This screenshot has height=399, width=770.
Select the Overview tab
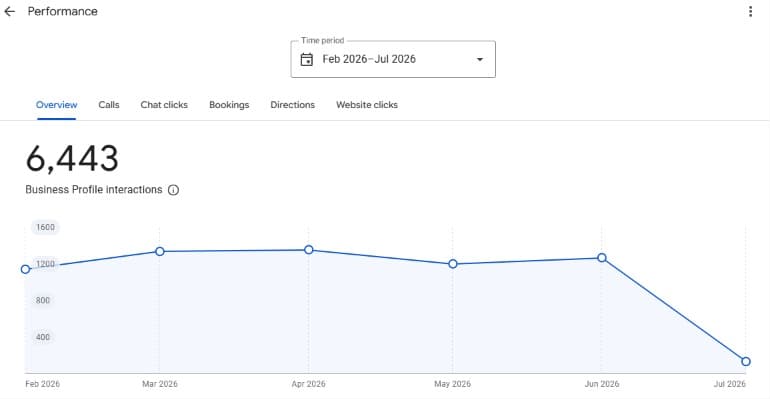56,105
